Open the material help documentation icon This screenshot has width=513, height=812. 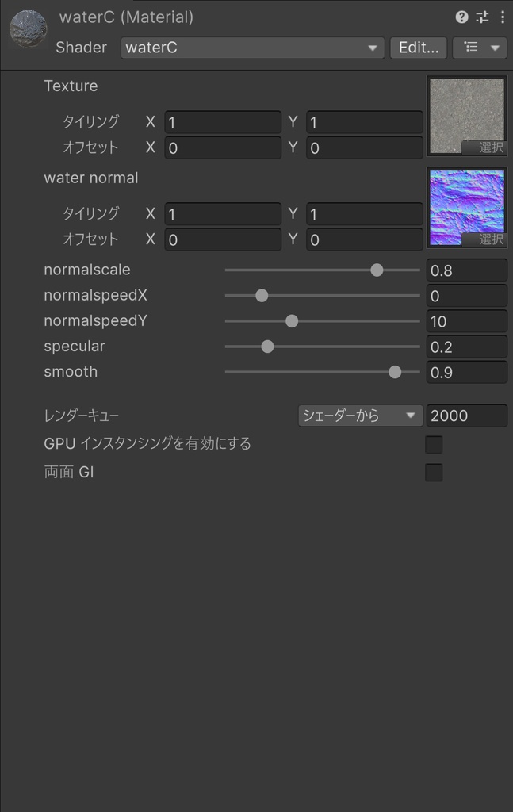click(x=462, y=17)
